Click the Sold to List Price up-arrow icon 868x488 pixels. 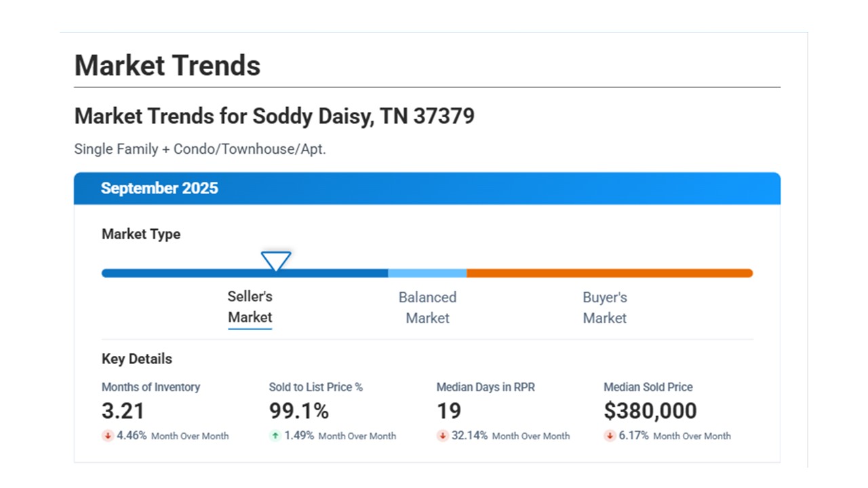pos(275,436)
